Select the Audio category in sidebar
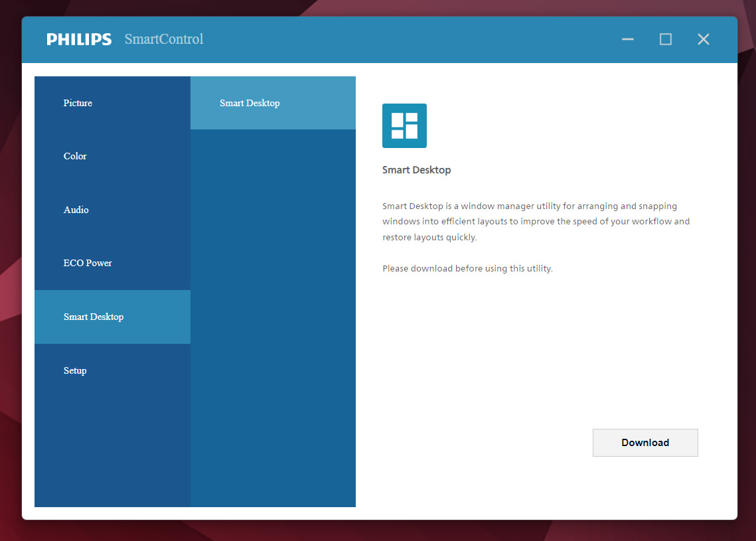The width and height of the screenshot is (756, 541). click(x=76, y=210)
